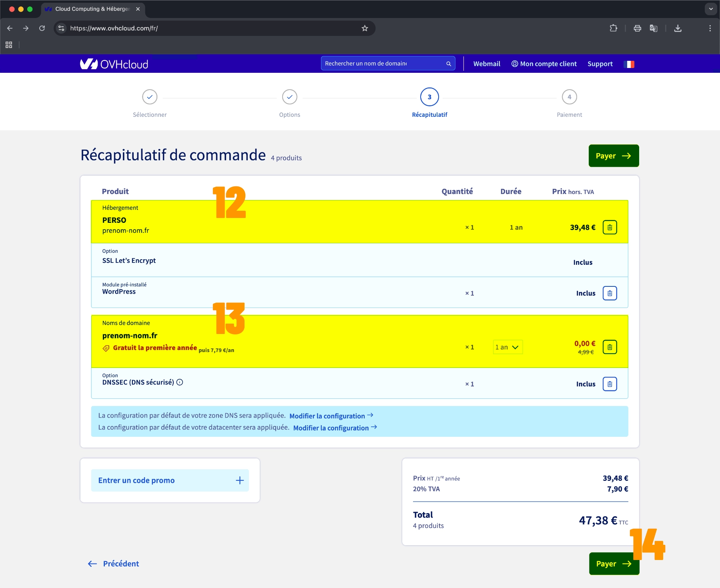
Task: Modify the DNS zone configuration link
Action: click(331, 416)
